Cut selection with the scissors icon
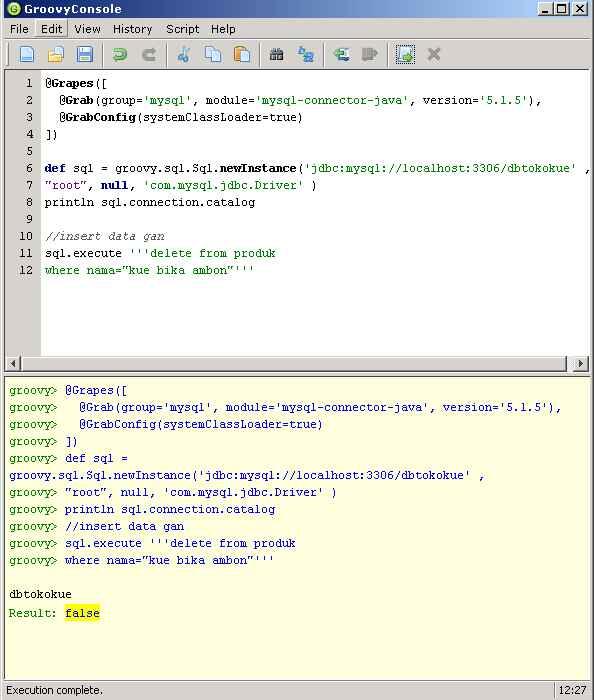594x700 pixels. pyautogui.click(x=184, y=54)
